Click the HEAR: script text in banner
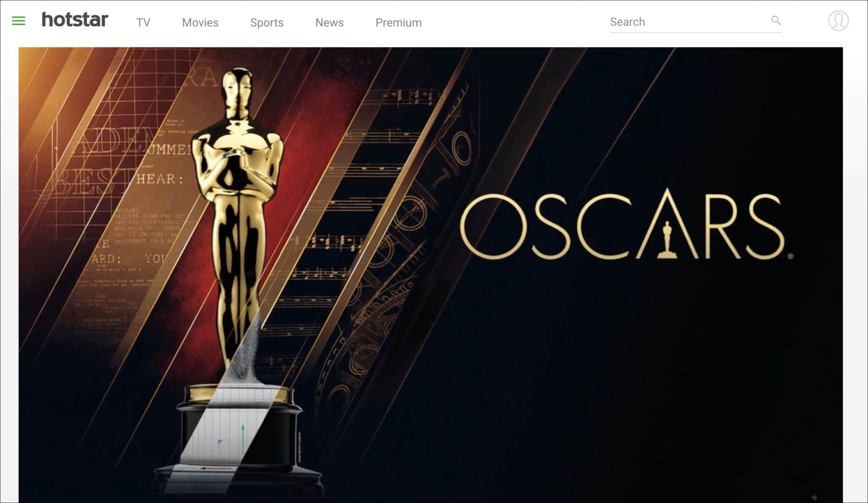This screenshot has height=503, width=868. pyautogui.click(x=160, y=179)
